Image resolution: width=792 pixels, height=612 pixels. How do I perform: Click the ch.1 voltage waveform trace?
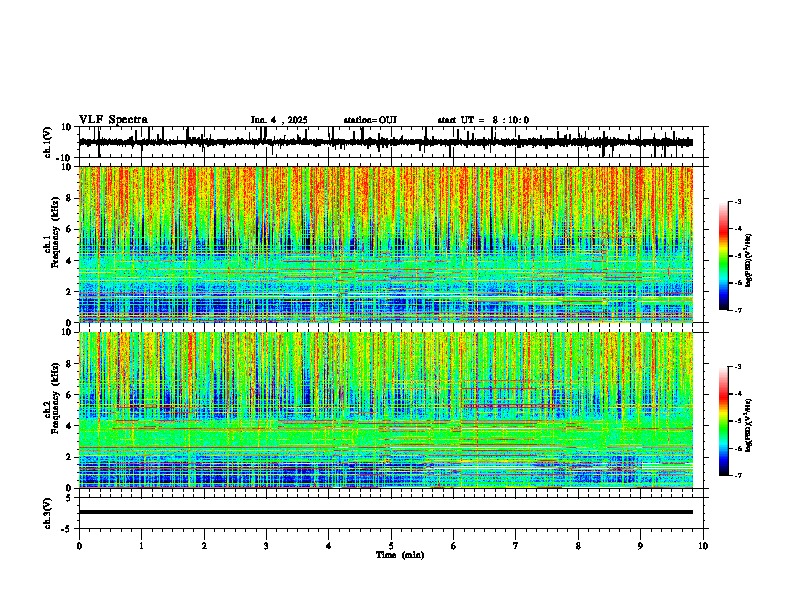(x=386, y=142)
